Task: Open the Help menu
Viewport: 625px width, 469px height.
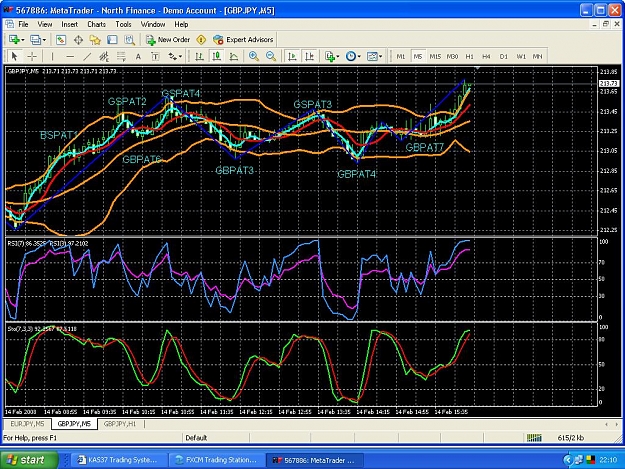Action: point(181,24)
